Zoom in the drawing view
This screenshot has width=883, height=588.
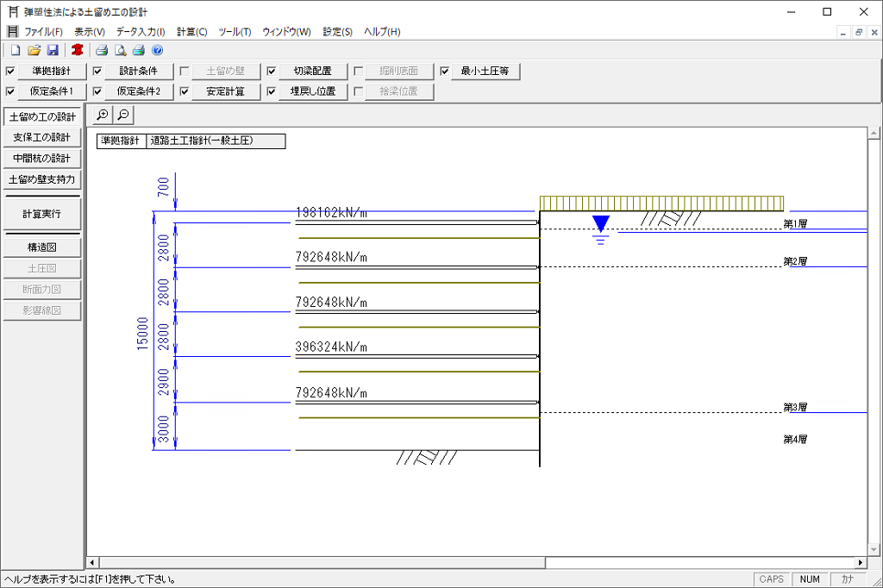coord(103,115)
